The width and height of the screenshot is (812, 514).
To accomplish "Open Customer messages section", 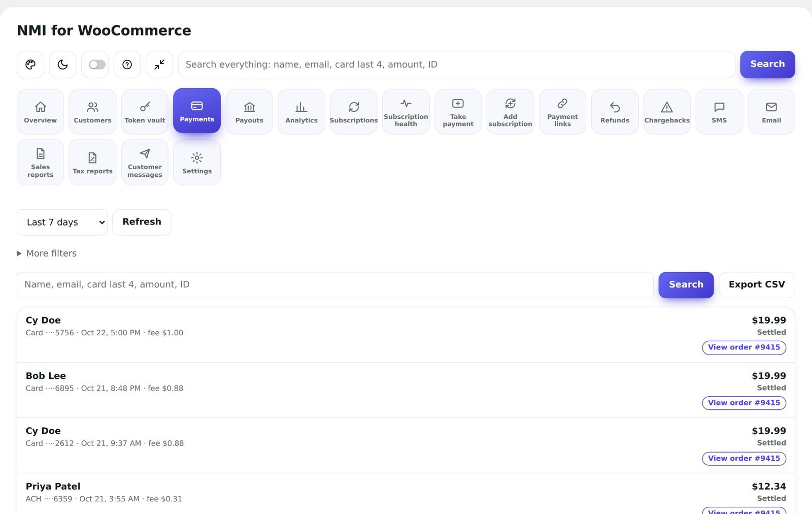I will [x=145, y=163].
